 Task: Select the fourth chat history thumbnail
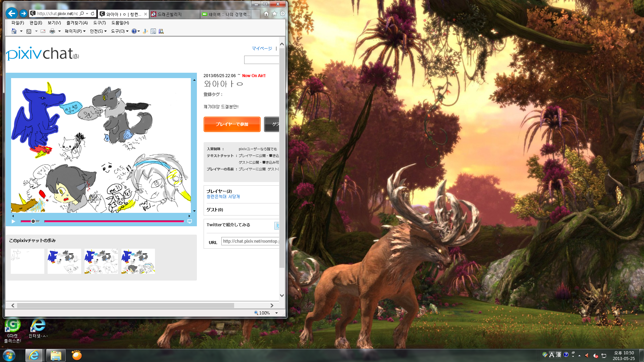138,261
